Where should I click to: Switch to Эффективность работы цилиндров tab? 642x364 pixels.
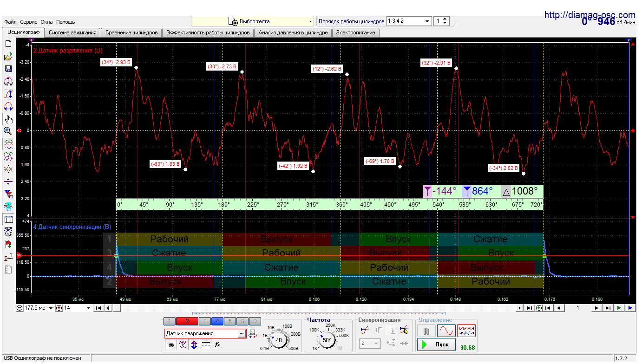point(208,32)
